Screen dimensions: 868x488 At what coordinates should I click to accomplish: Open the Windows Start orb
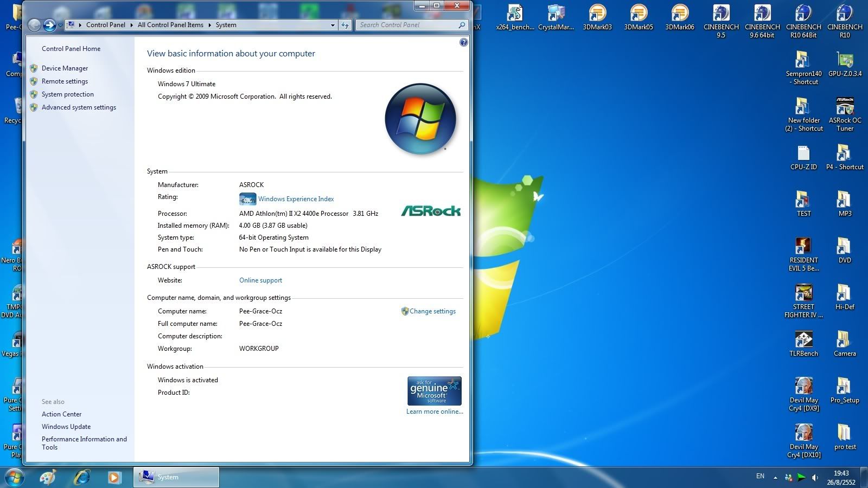[15, 477]
